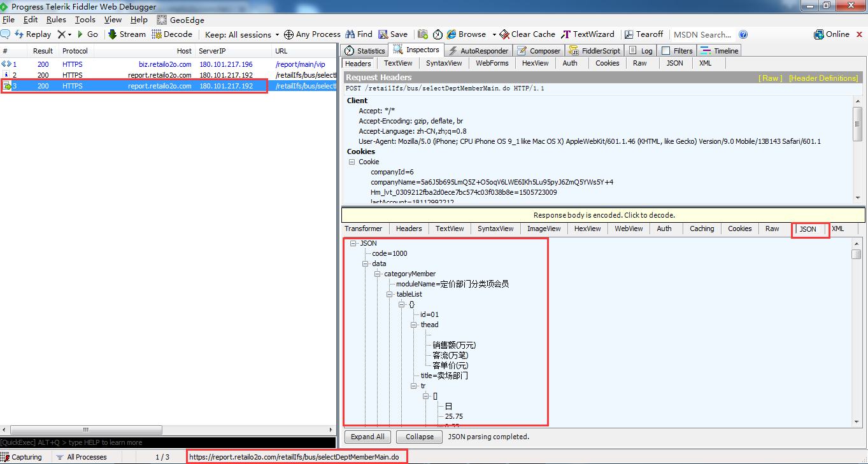Image resolution: width=868 pixels, height=464 pixels.
Task: Open the Tools menu
Action: click(x=85, y=20)
